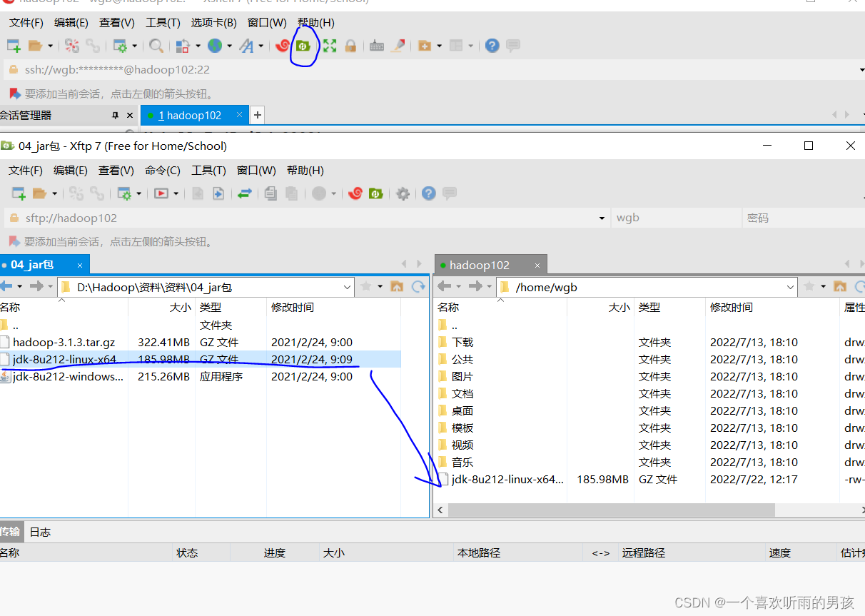
Task: Click font A icon in Xshell toolbar
Action: pyautogui.click(x=246, y=46)
